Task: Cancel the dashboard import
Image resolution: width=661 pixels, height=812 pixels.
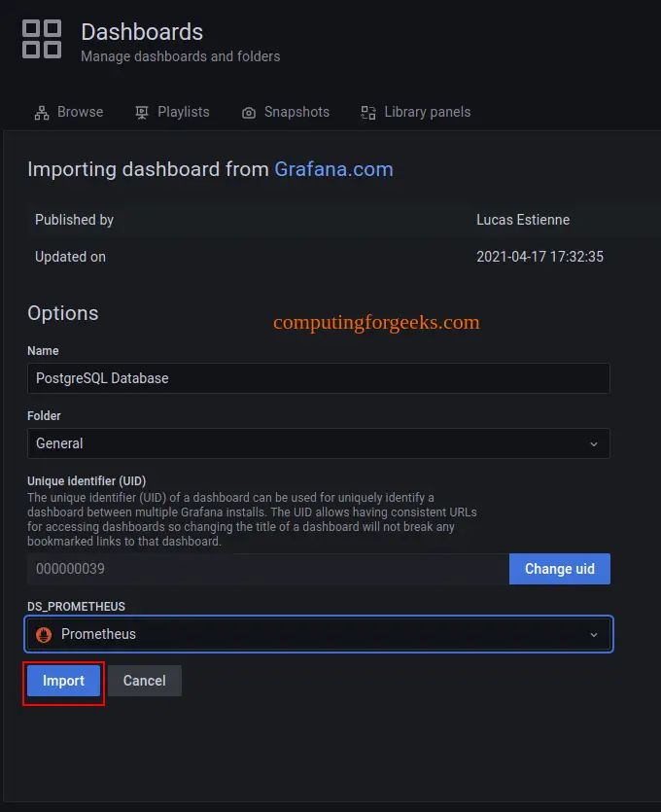Action: point(145,681)
